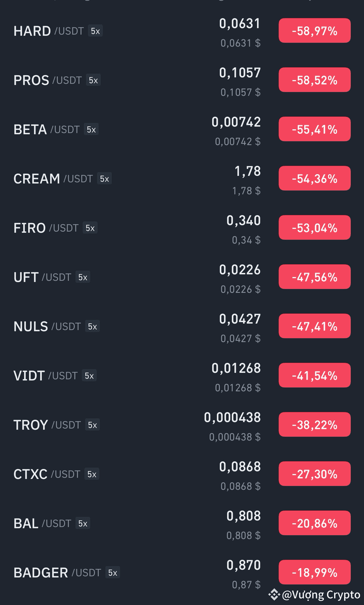The height and width of the screenshot is (605, 364).
Task: Click the Binance logo watermark icon
Action: pos(274,594)
